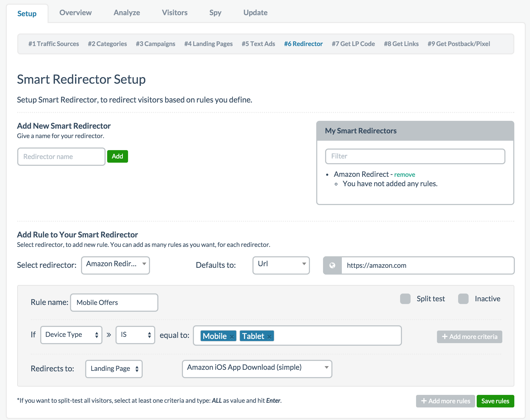530x420 pixels.
Task: Switch to the Overview tab
Action: (x=76, y=13)
